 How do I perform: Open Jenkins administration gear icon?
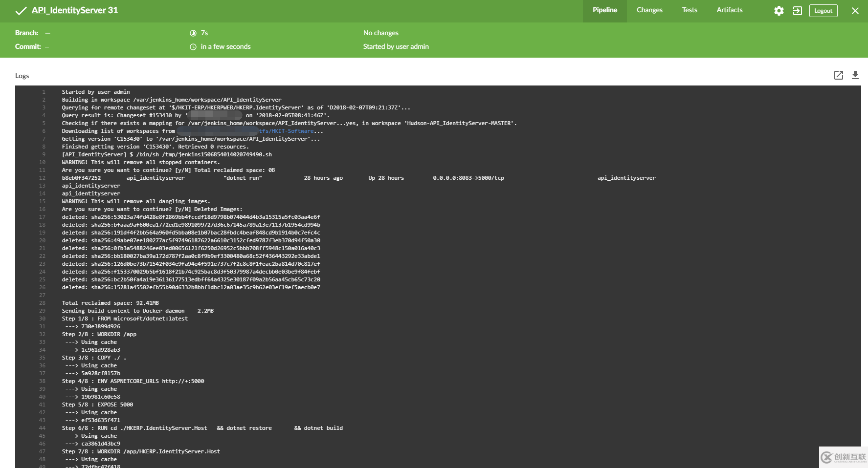779,11
